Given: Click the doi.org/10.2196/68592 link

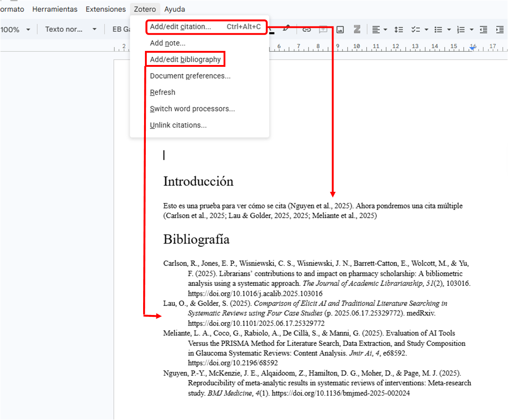Looking at the screenshot, I should 233,363.
